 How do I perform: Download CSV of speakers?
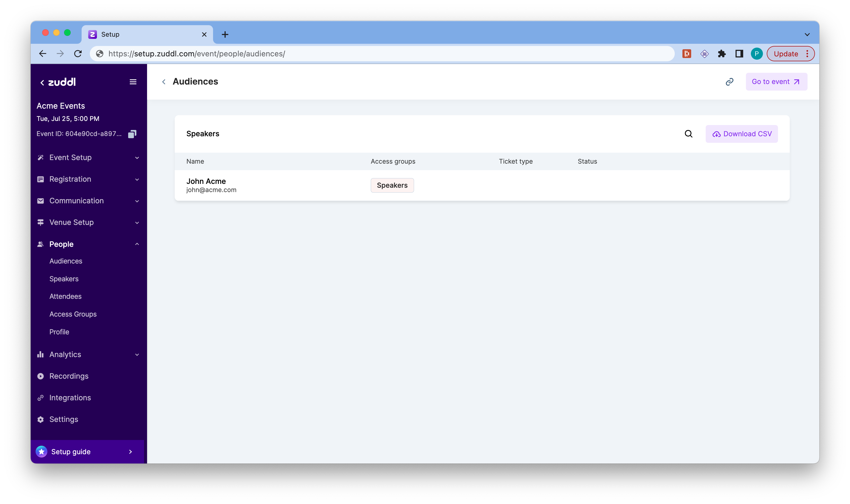click(x=741, y=134)
